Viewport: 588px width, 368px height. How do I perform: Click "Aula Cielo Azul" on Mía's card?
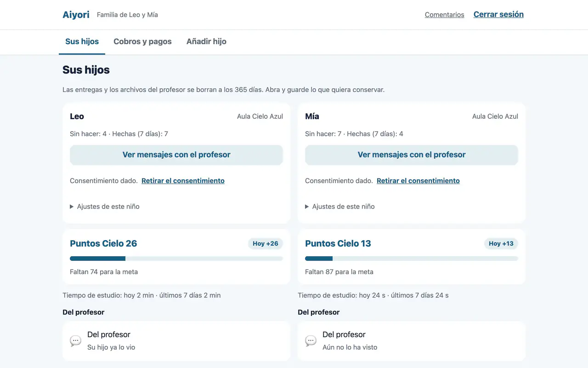495,116
